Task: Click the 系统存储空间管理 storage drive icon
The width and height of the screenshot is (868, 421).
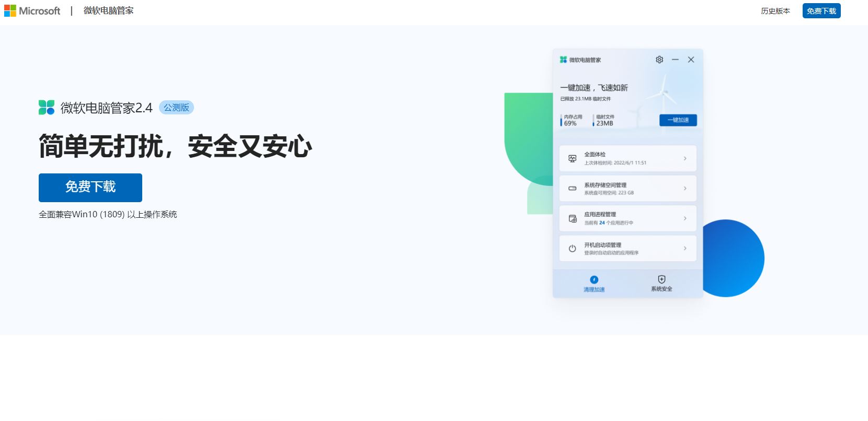Action: pos(573,189)
